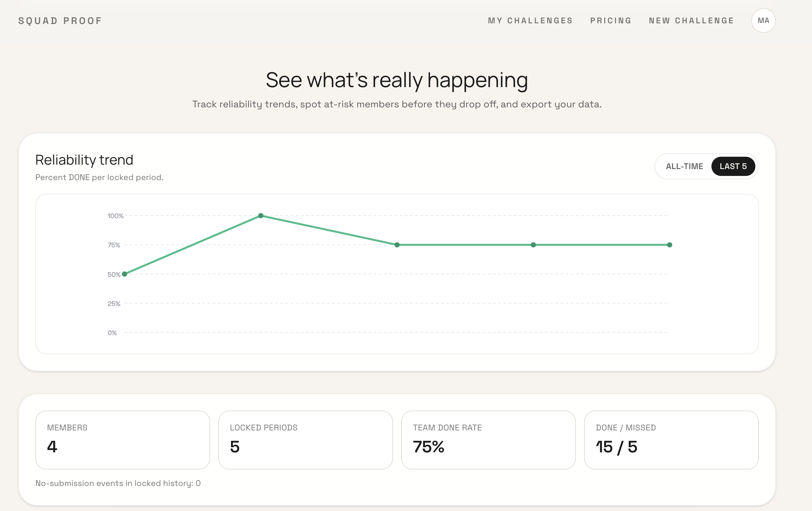Open My Challenges page
Screen dimensions: 812x511
pyautogui.click(x=530, y=21)
